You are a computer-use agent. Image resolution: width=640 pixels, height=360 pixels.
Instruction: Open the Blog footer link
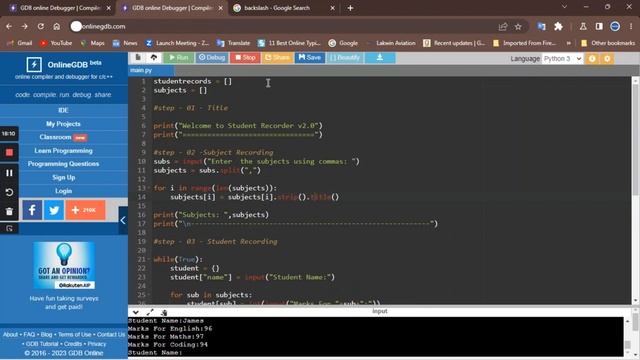click(47, 334)
